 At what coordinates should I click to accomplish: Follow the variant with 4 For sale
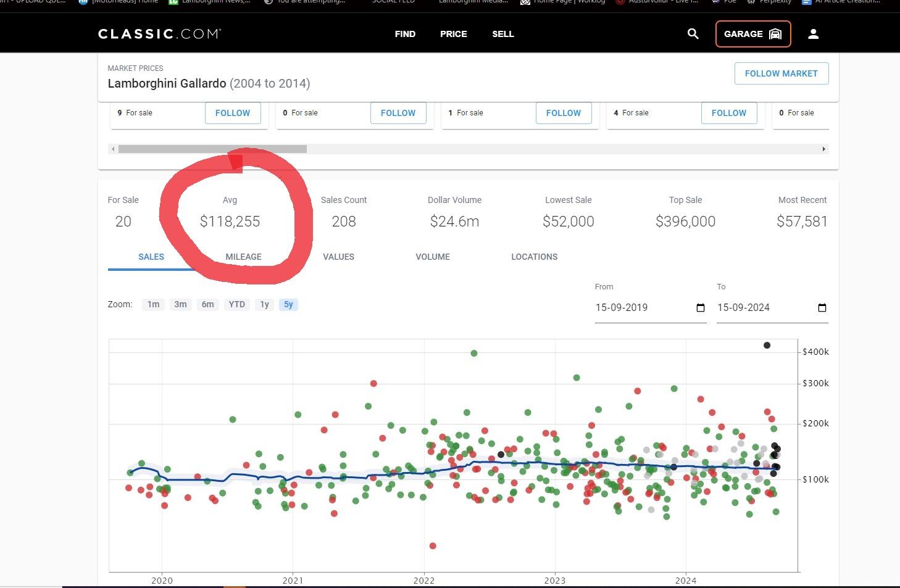[x=729, y=113]
